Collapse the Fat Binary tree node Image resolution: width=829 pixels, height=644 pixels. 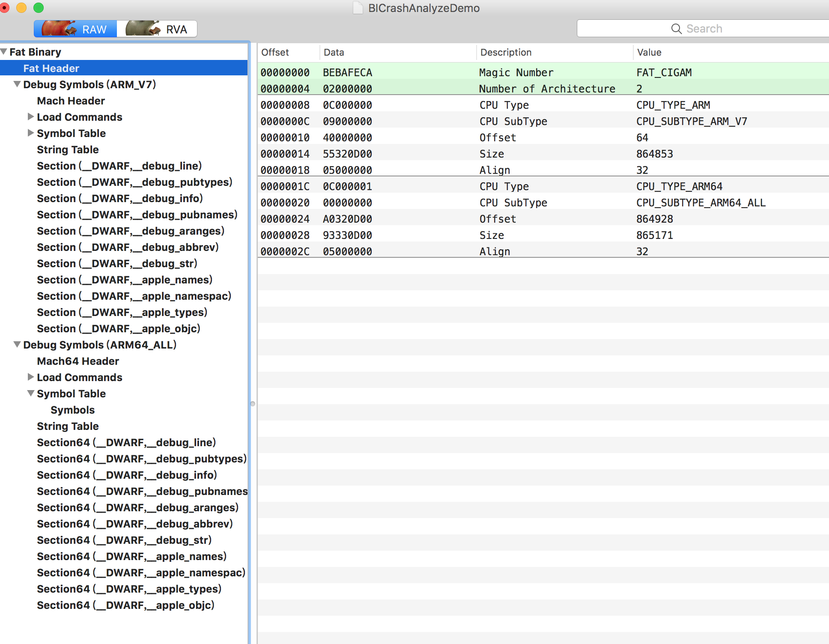[x=4, y=52]
